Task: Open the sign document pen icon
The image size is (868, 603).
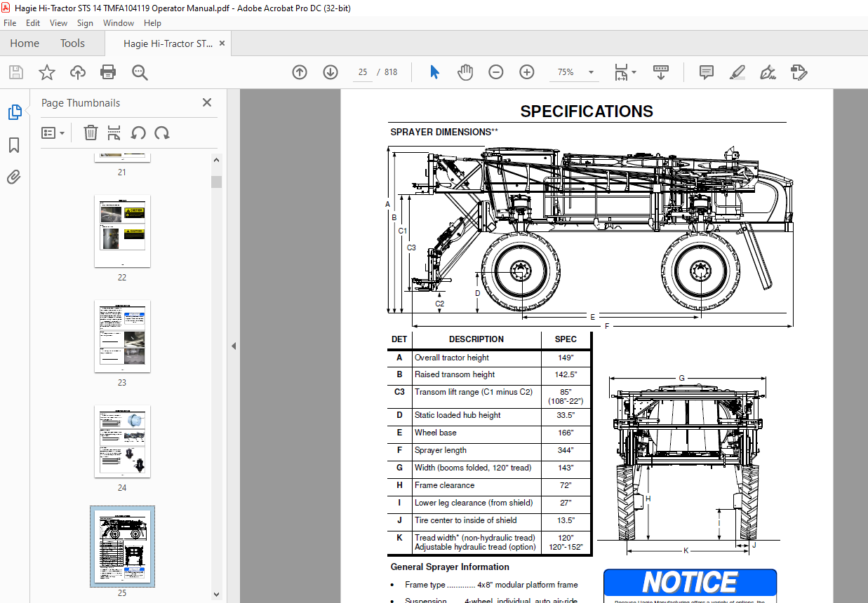Action: (768, 72)
